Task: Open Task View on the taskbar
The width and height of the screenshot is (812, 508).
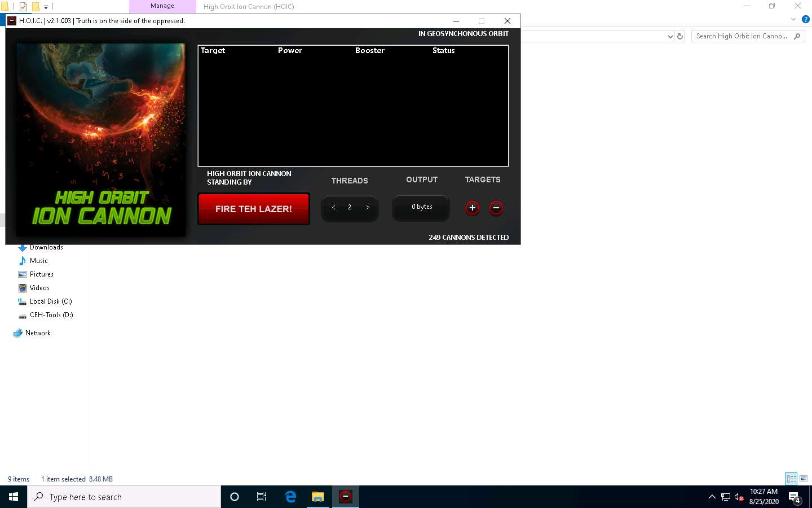Action: pyautogui.click(x=262, y=497)
